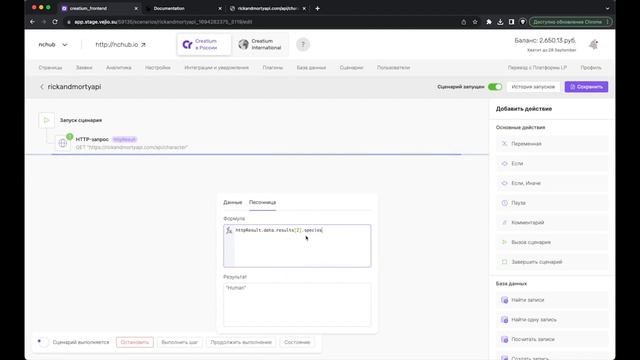The width and height of the screenshot is (640, 360).
Task: Click the Chrome update available button
Action: tap(570, 22)
